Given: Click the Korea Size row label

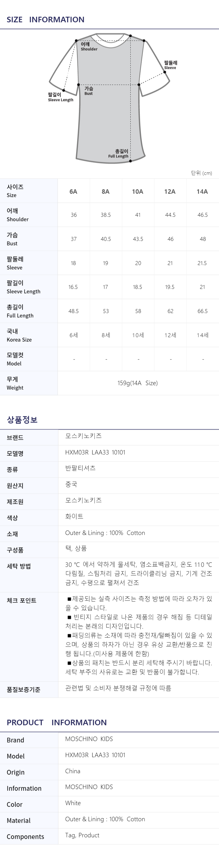Looking at the screenshot, I should (19, 335).
